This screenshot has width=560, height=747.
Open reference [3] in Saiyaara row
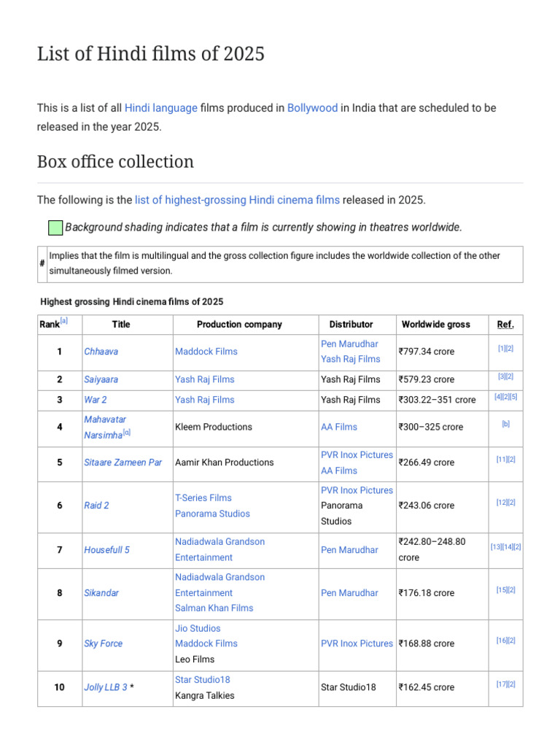coord(502,377)
